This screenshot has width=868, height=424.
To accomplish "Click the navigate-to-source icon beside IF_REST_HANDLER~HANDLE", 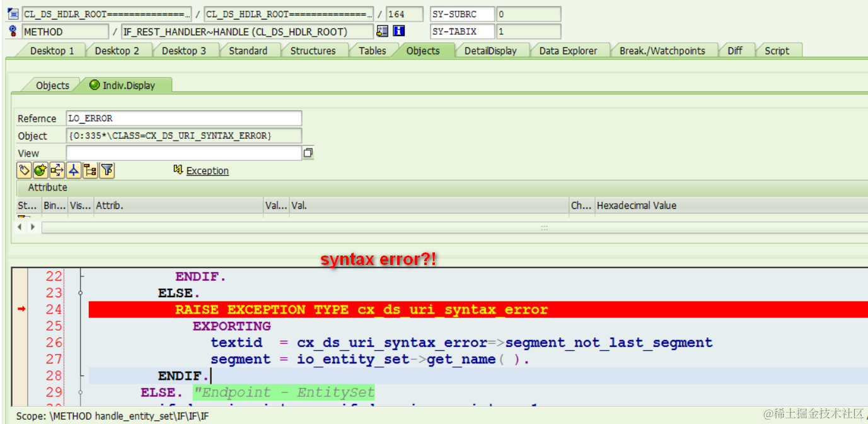I will click(382, 31).
